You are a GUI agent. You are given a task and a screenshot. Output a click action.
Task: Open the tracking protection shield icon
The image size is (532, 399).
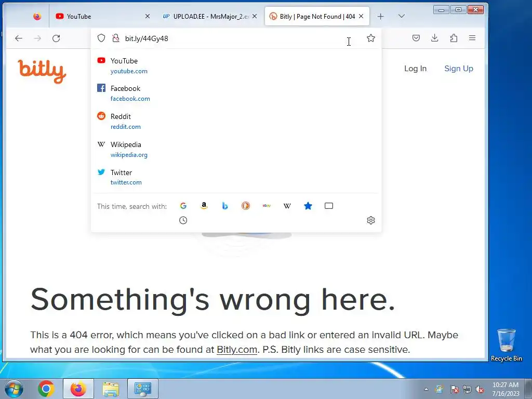(101, 38)
